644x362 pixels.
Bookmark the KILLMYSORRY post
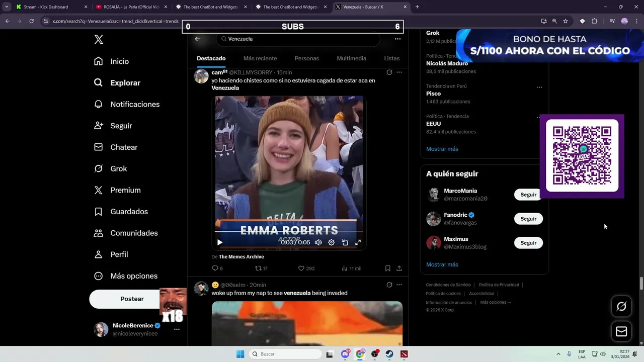click(x=387, y=268)
